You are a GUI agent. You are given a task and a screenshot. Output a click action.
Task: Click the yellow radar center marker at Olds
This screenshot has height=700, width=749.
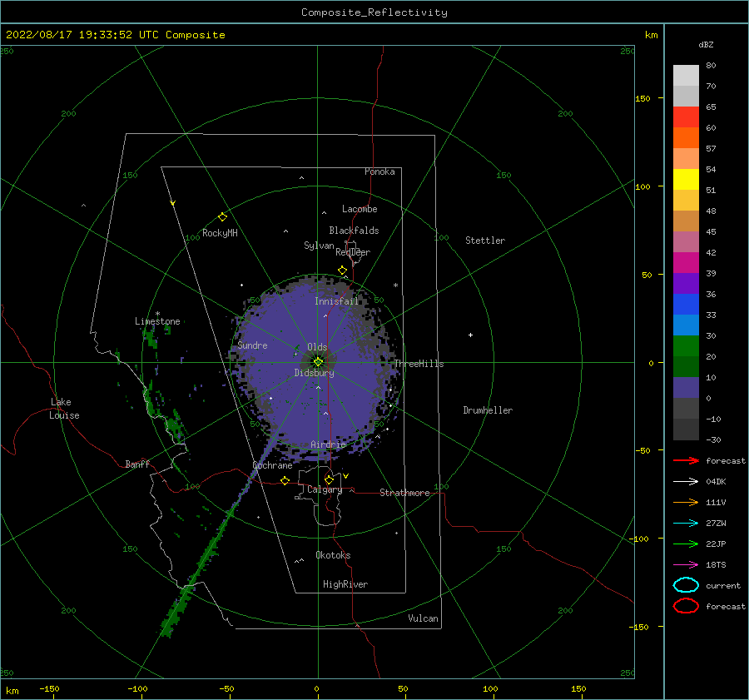(318, 362)
